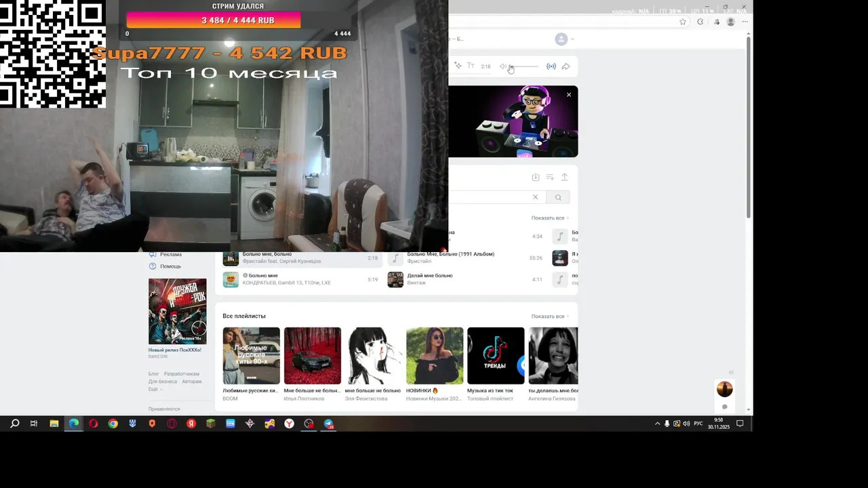Viewport: 868px width, 488px height.
Task: Open anime girl playlist by Эля Феоктистова
Action: tap(374, 356)
